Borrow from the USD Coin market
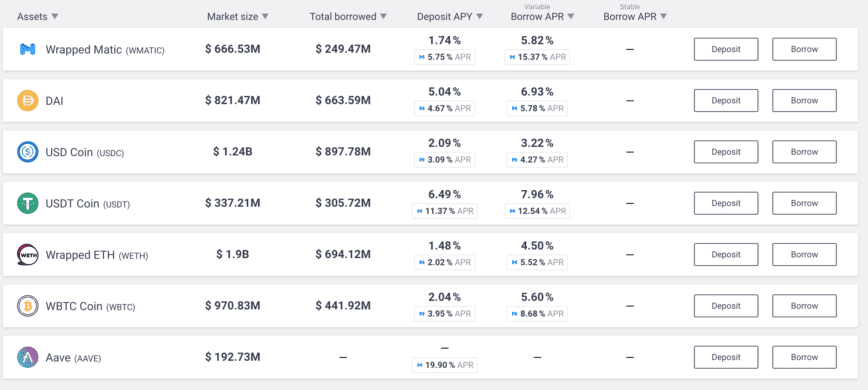This screenshot has height=390, width=868. tap(804, 152)
